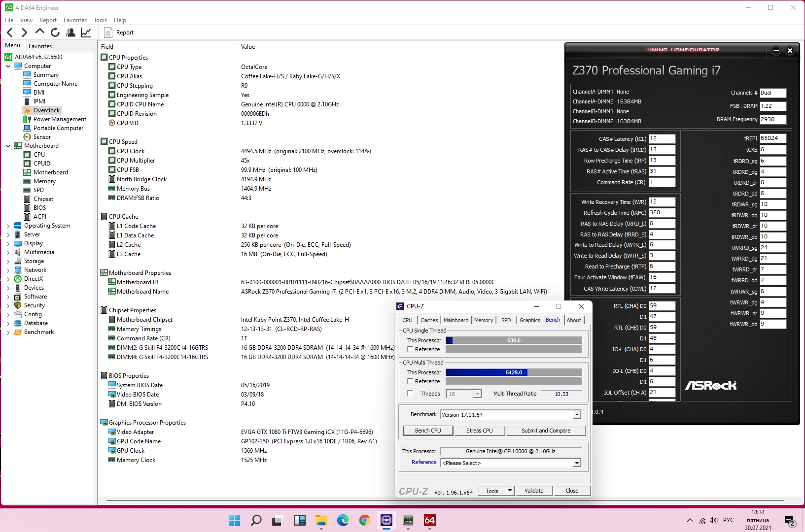
Task: Click the Value column header
Action: pos(248,47)
